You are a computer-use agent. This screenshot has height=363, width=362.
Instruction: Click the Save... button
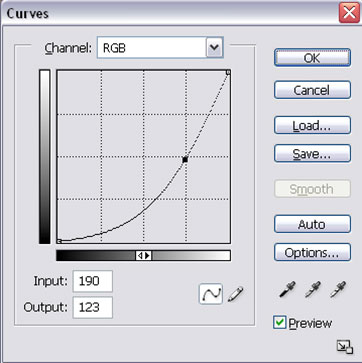click(312, 154)
